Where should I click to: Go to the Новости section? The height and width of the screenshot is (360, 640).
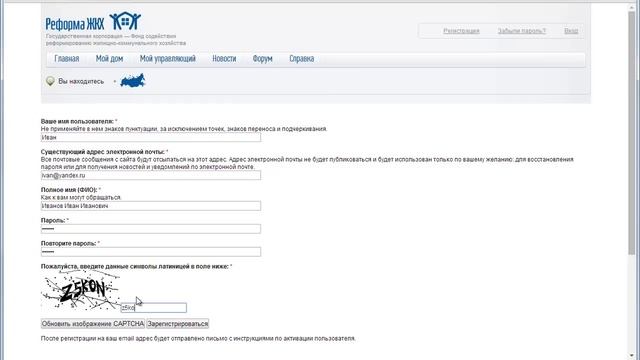[224, 59]
